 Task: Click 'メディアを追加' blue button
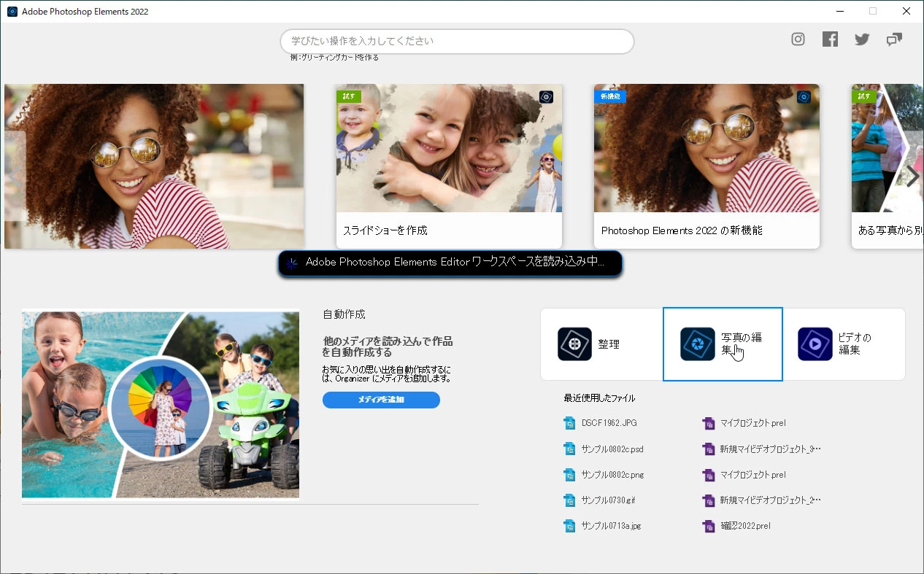point(381,400)
